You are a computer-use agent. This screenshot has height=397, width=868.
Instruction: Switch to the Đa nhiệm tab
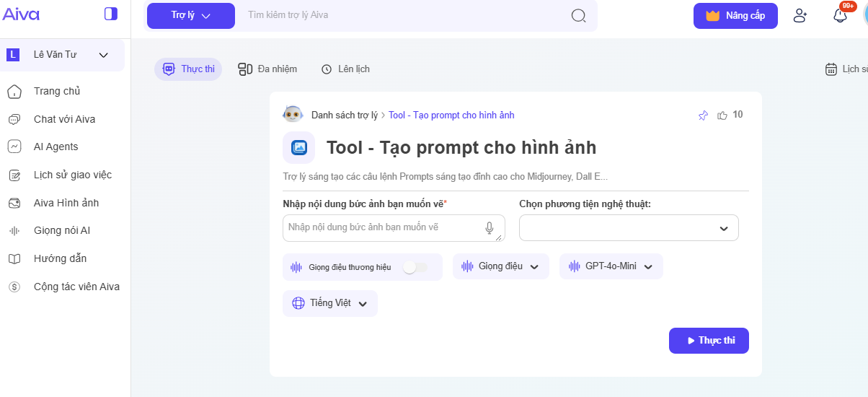click(x=267, y=69)
